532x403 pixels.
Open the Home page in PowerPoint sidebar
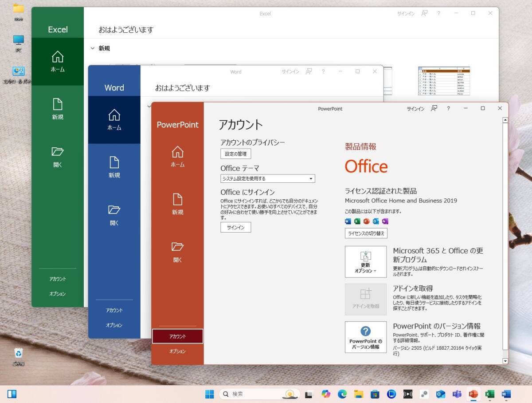click(x=177, y=157)
